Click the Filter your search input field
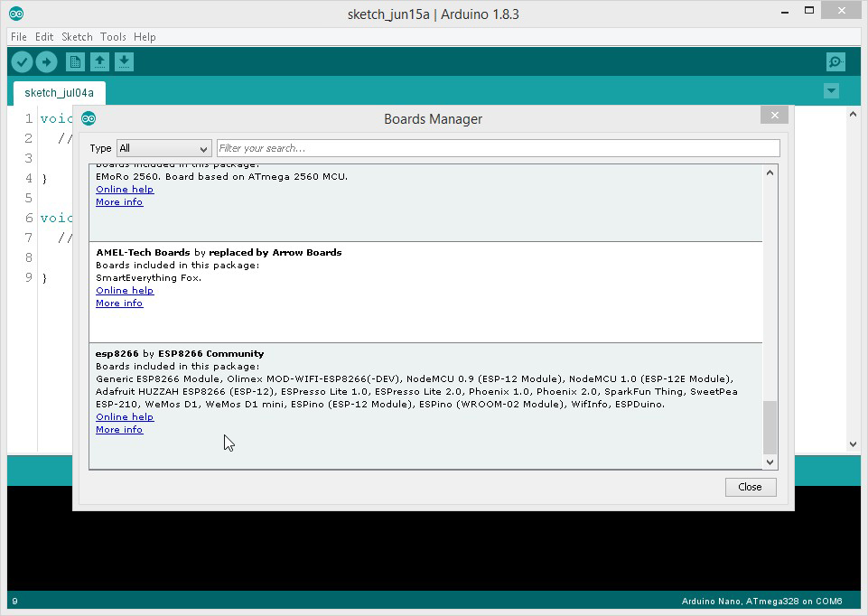The width and height of the screenshot is (868, 616). point(498,148)
